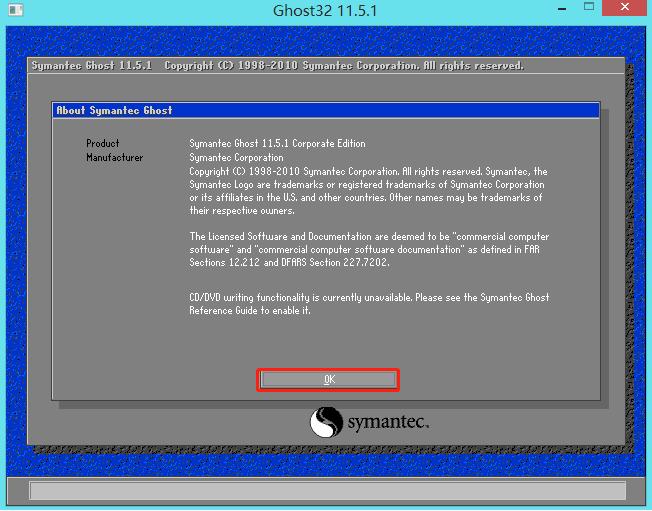Click the Ghost32 11.5.1 window title
The image size is (652, 511).
(325, 11)
